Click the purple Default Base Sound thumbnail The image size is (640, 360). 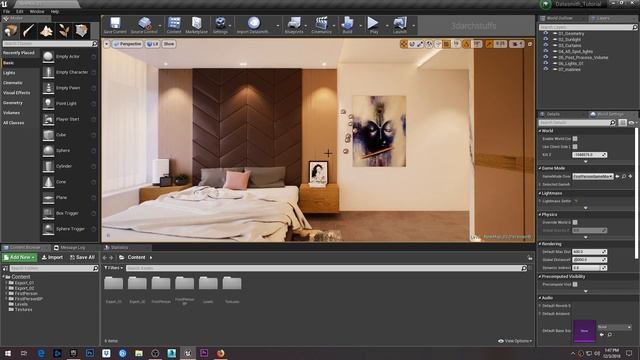click(584, 331)
